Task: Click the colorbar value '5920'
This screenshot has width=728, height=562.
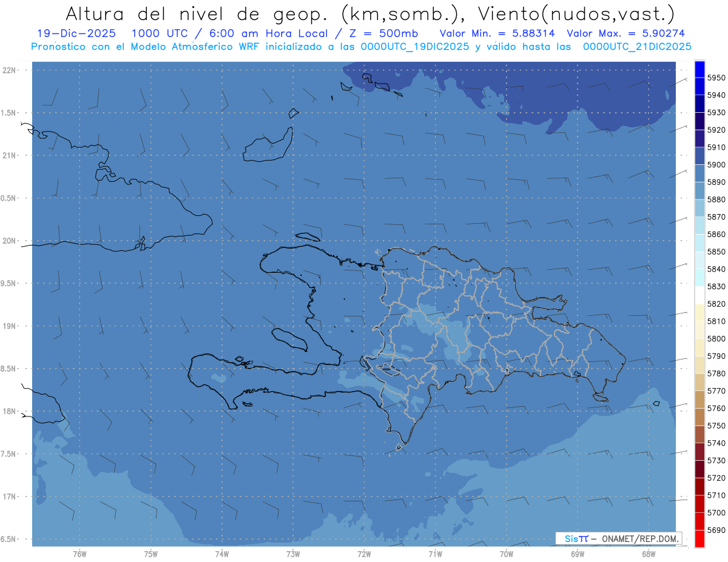Action: (716, 130)
